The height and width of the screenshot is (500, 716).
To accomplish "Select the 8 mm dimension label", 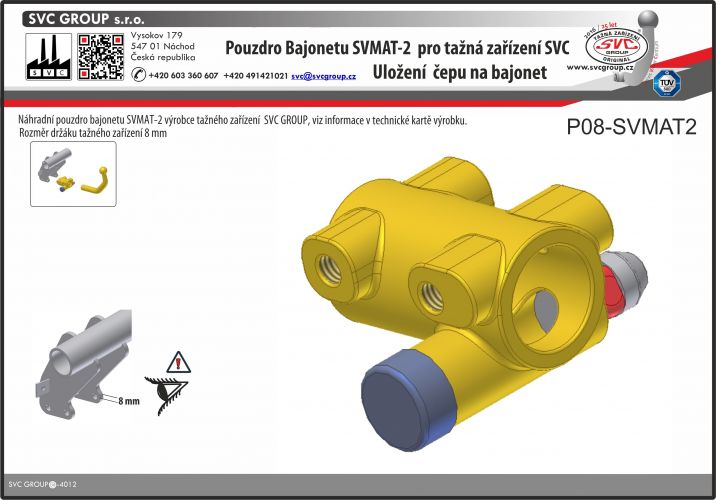I will (x=129, y=401).
